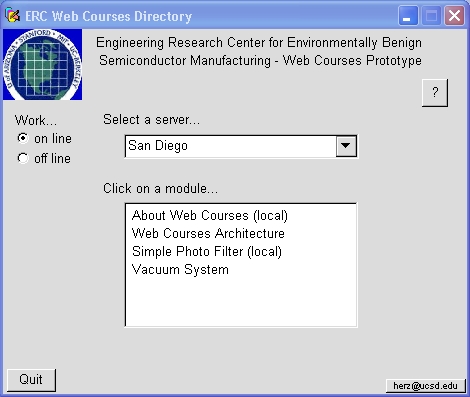Click the title bar application icon
This screenshot has width=470, height=397.
(x=12, y=16)
